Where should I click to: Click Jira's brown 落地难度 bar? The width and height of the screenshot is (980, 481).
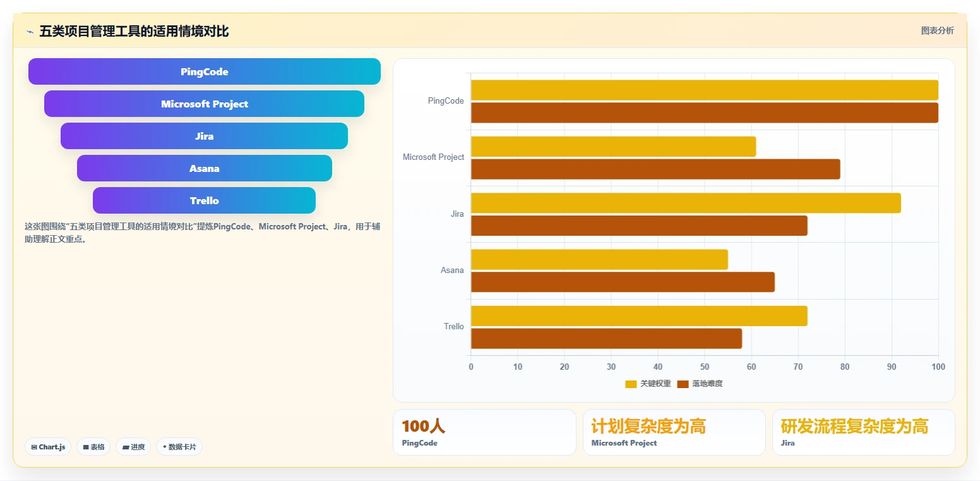(639, 226)
